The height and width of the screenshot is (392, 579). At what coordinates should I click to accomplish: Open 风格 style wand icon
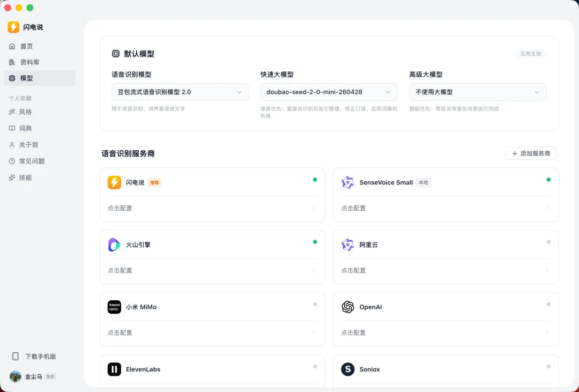12,112
